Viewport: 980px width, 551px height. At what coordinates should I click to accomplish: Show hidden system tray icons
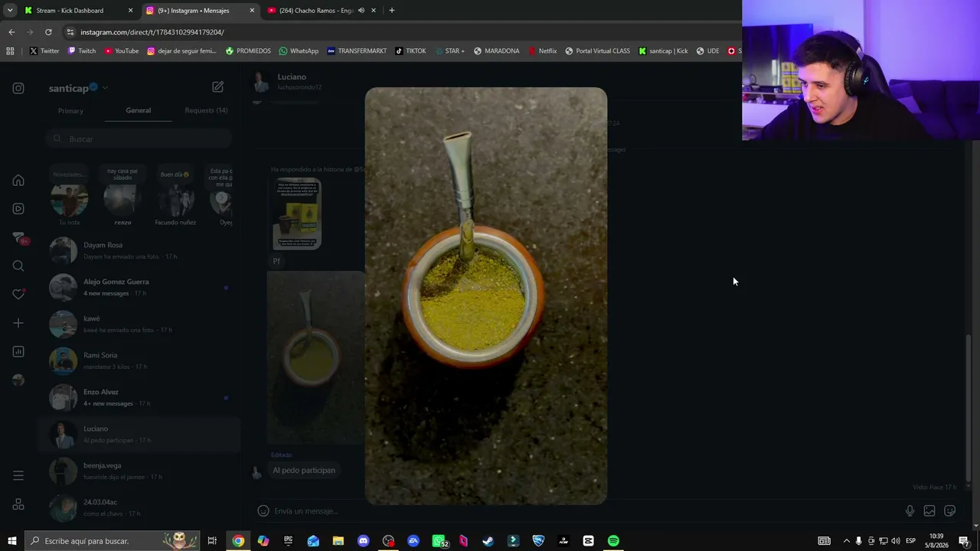846,541
